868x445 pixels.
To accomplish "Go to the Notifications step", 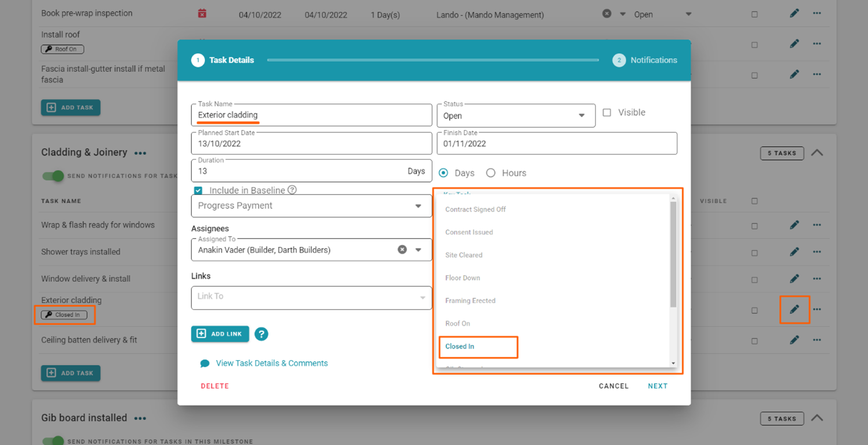I will click(645, 60).
